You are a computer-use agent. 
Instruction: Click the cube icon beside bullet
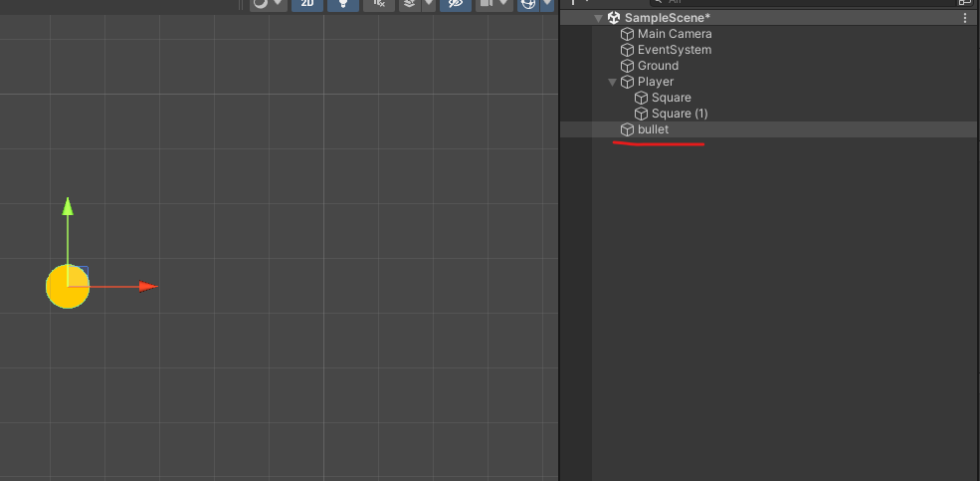[627, 129]
